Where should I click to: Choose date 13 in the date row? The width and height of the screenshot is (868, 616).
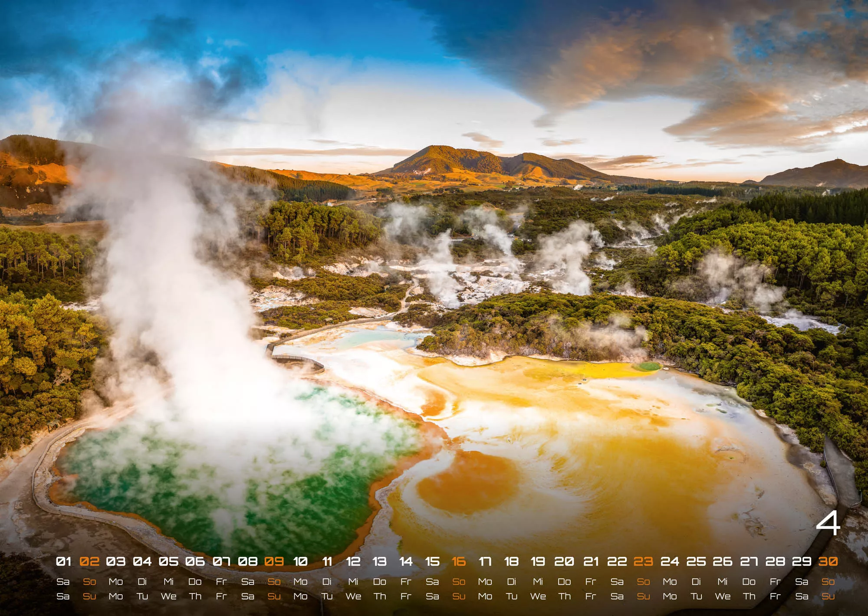tap(380, 562)
